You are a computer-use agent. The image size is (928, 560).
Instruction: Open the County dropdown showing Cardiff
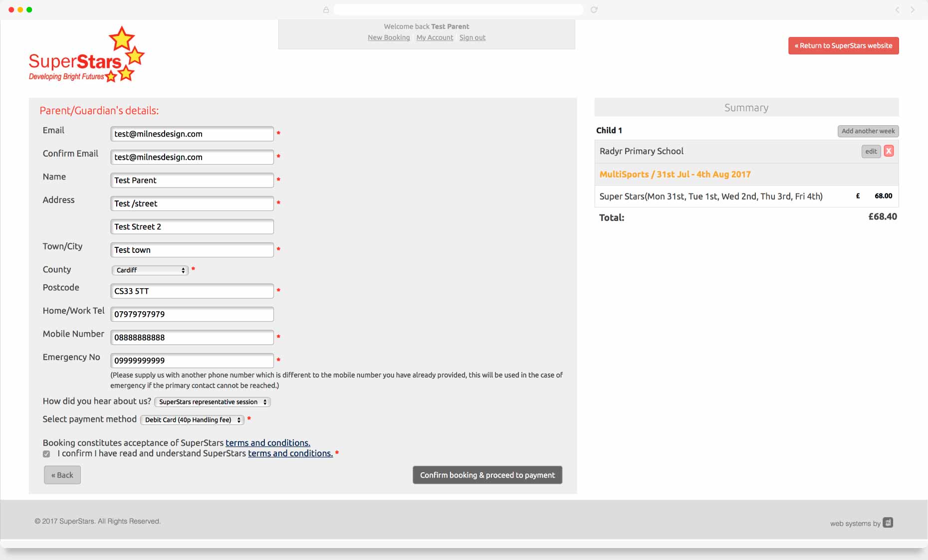tap(150, 270)
